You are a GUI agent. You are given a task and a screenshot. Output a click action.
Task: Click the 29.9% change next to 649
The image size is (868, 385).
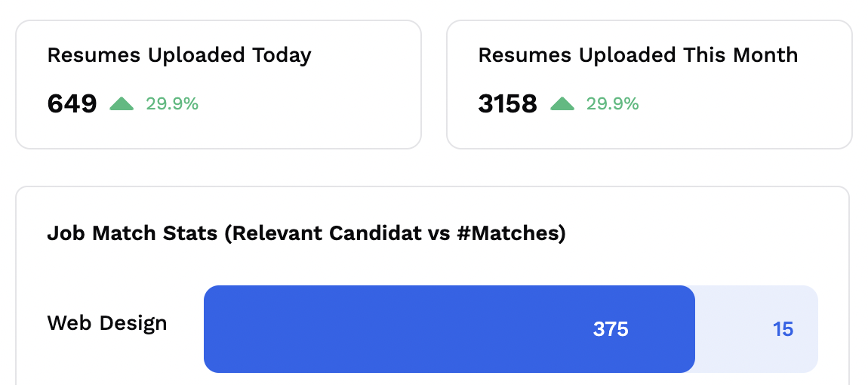(172, 104)
